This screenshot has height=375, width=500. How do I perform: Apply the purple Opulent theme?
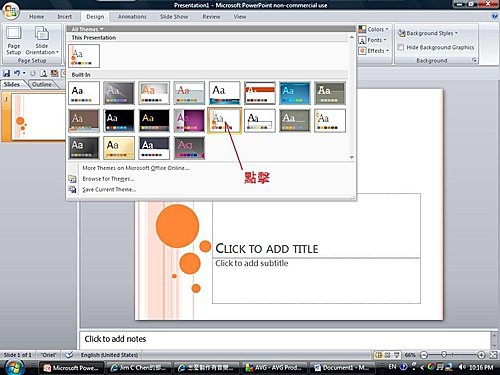[x=189, y=120]
